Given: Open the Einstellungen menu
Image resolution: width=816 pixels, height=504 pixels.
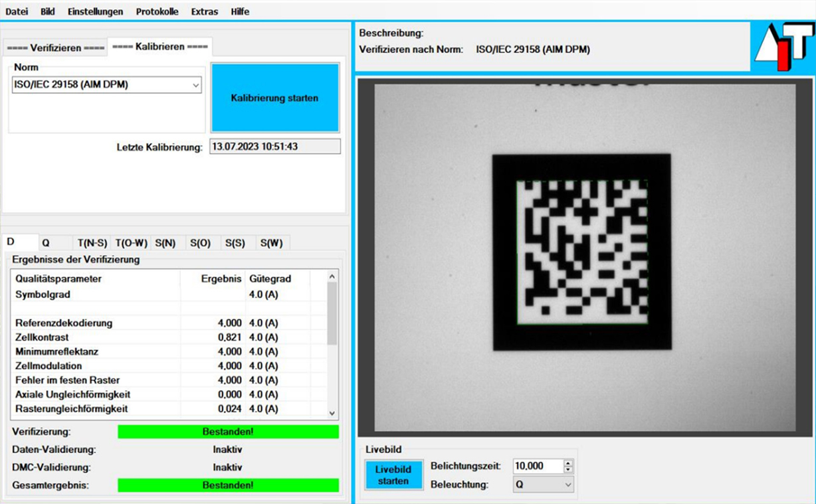Looking at the screenshot, I should tap(95, 11).
